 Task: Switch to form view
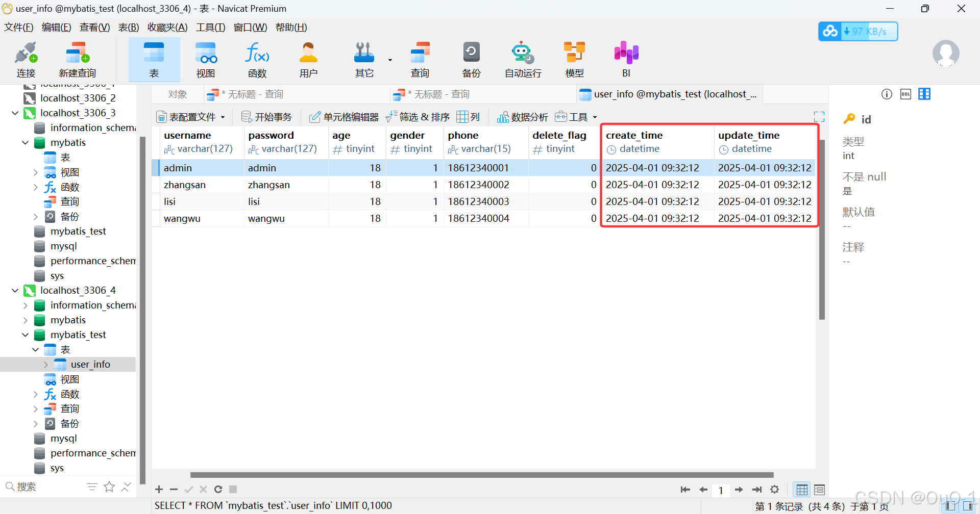point(820,490)
